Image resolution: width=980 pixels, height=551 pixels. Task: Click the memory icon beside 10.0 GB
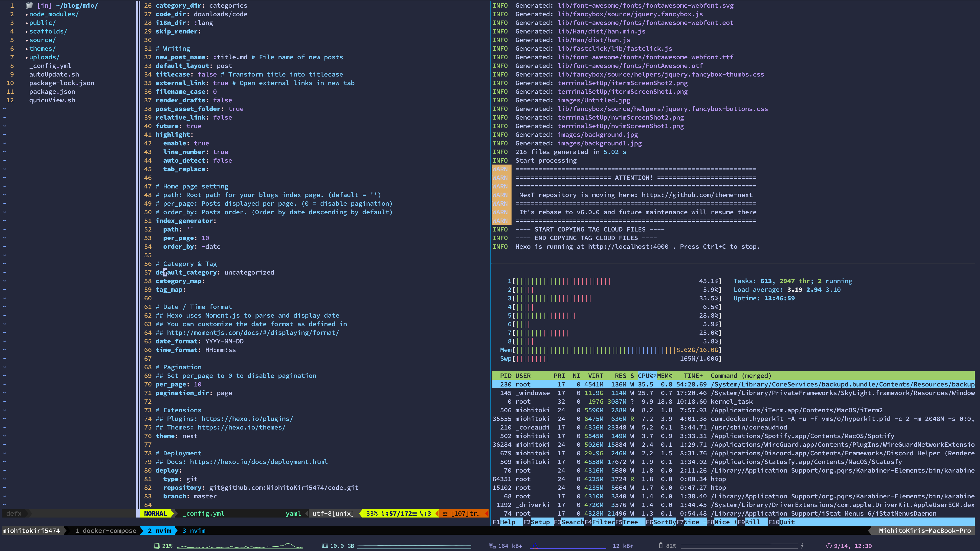[x=324, y=546]
